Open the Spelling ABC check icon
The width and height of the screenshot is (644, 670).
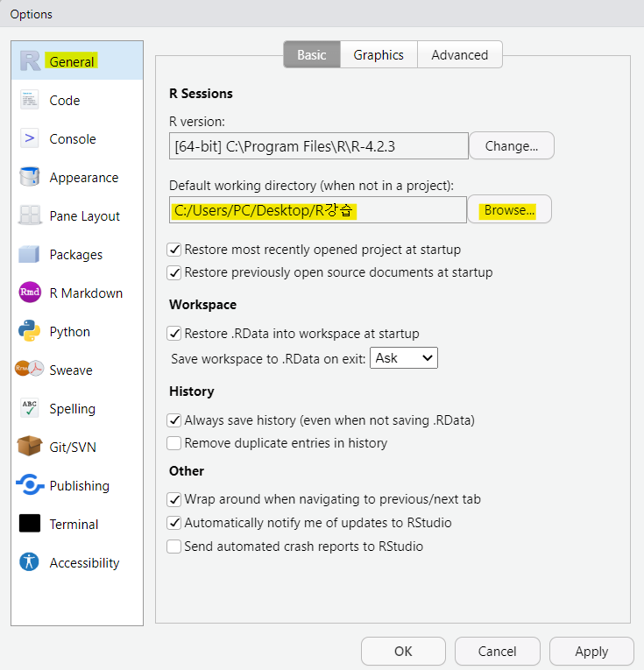coord(30,407)
